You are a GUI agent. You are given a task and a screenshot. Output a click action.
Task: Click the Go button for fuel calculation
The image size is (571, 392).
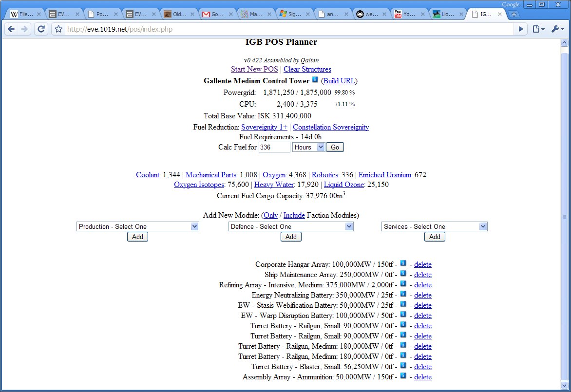(335, 147)
